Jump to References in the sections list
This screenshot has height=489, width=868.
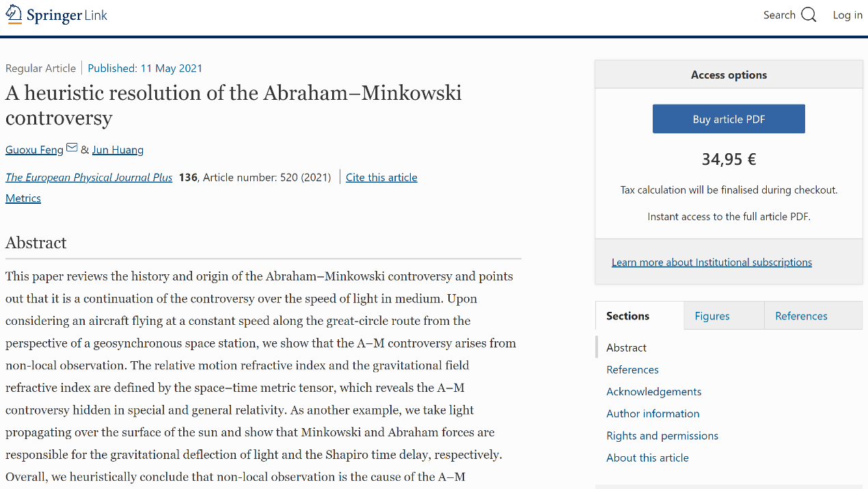click(x=632, y=369)
